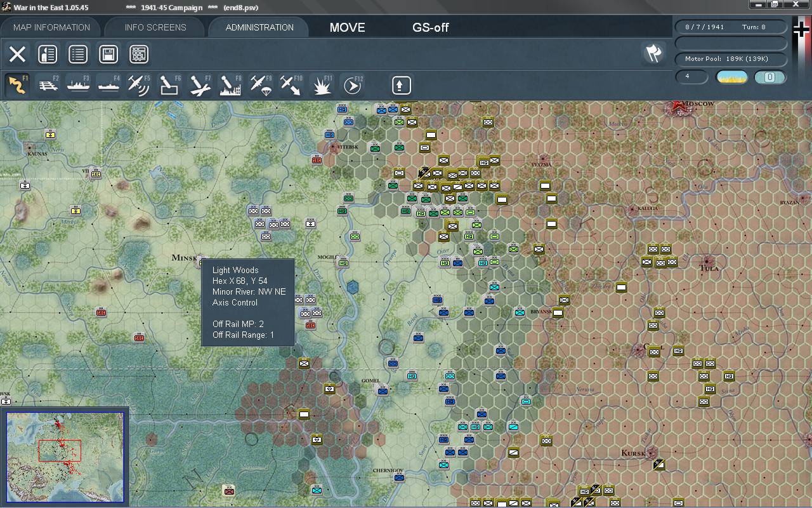812x508 pixels.
Task: Click the blue hexagon marker near Mogilev
Action: click(x=353, y=288)
